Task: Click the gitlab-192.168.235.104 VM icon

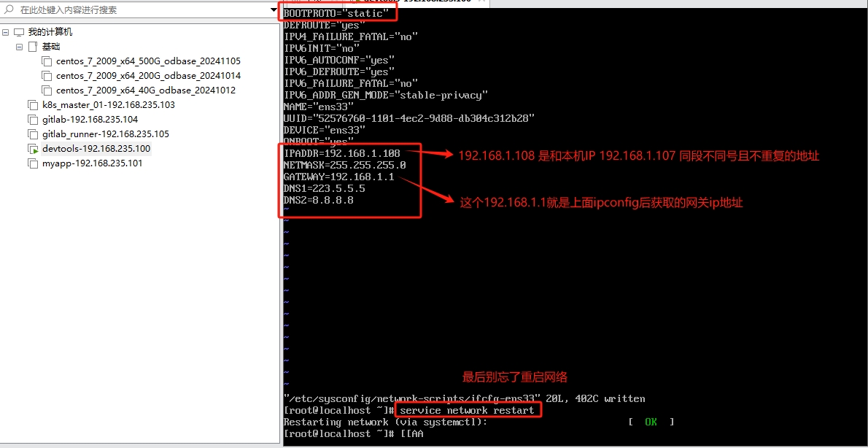Action: click(x=32, y=120)
